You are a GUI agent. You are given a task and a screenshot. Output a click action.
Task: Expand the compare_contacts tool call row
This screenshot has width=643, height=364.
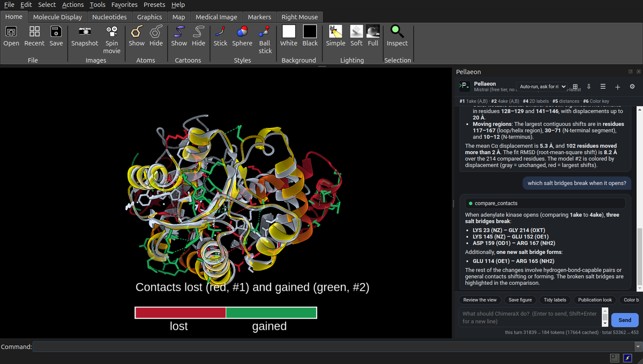pyautogui.click(x=545, y=203)
